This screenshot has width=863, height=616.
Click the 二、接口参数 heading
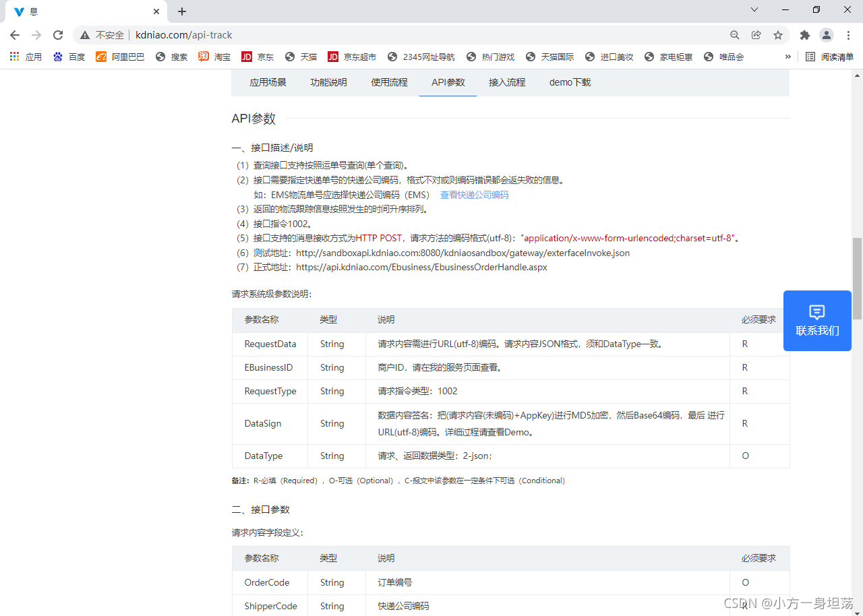pos(261,510)
